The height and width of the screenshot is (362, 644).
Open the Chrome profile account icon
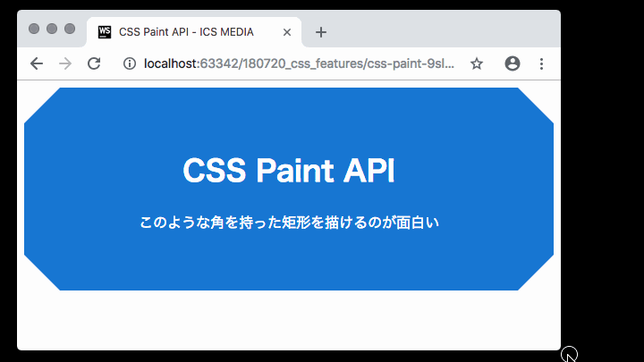click(x=513, y=63)
